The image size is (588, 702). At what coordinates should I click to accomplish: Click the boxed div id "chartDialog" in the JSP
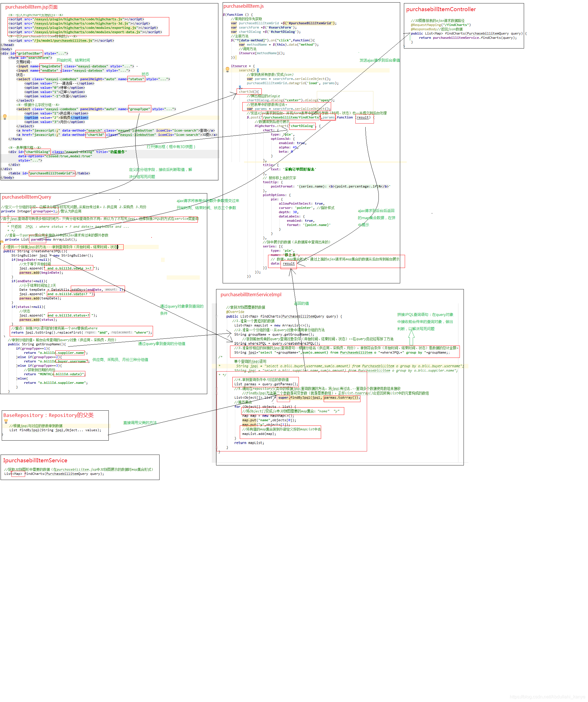pyautogui.click(x=37, y=152)
